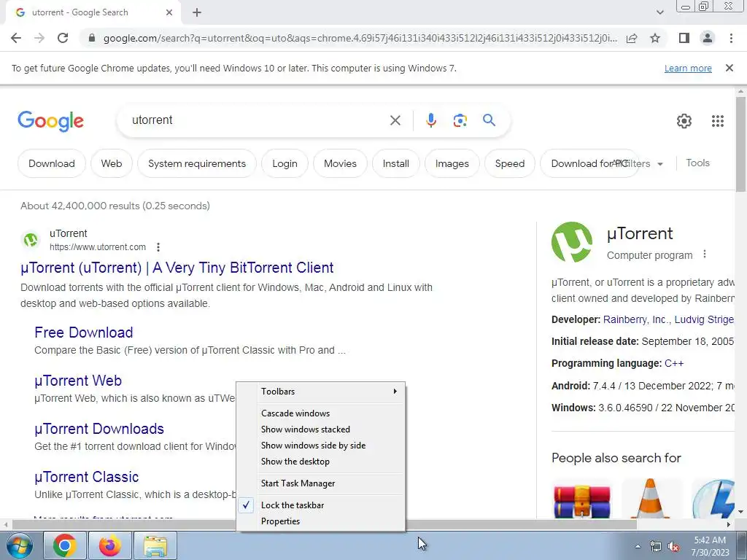The width and height of the screenshot is (747, 560).
Task: Select the Images filter chip
Action: [x=452, y=163]
